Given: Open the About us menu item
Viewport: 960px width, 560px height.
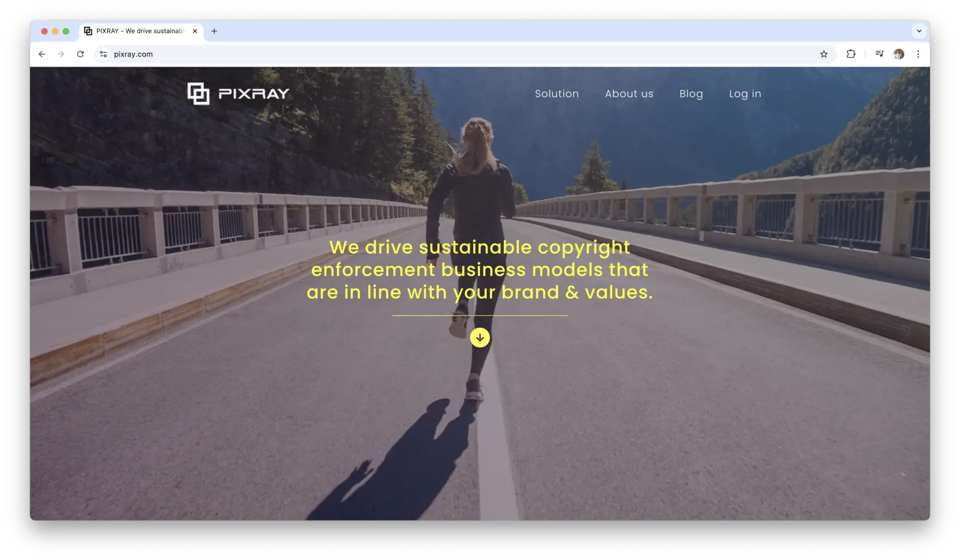Looking at the screenshot, I should click(x=628, y=93).
